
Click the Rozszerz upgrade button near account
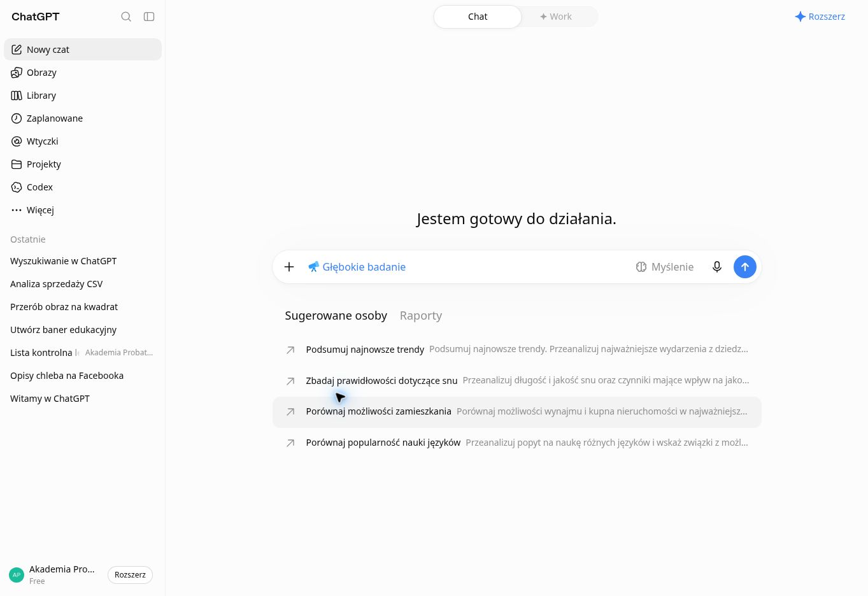(x=130, y=575)
